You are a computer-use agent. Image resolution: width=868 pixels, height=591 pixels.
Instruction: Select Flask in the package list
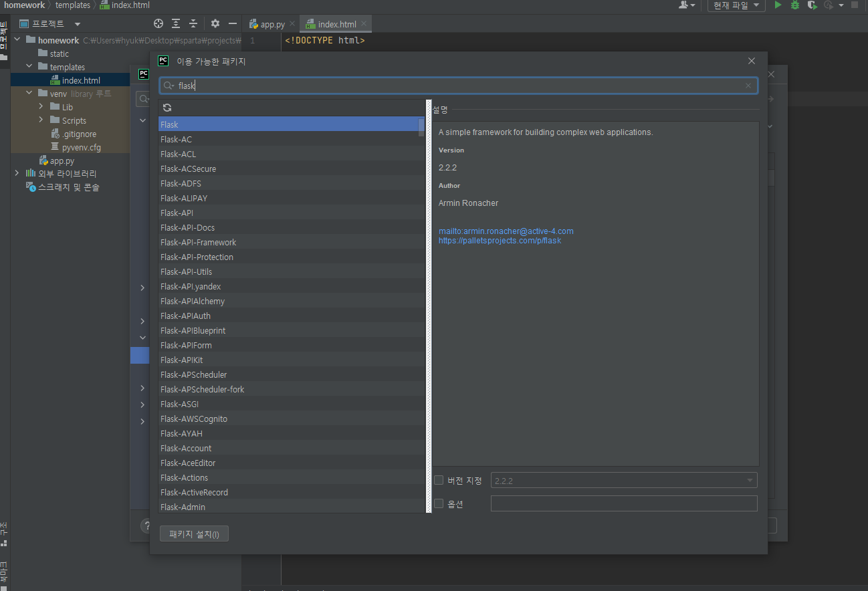coord(289,124)
